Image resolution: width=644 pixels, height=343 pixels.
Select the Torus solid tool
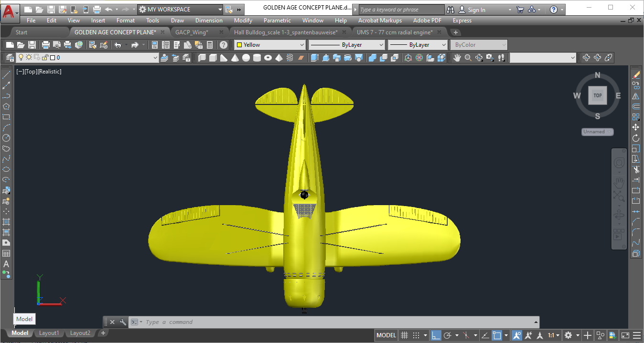click(x=268, y=58)
